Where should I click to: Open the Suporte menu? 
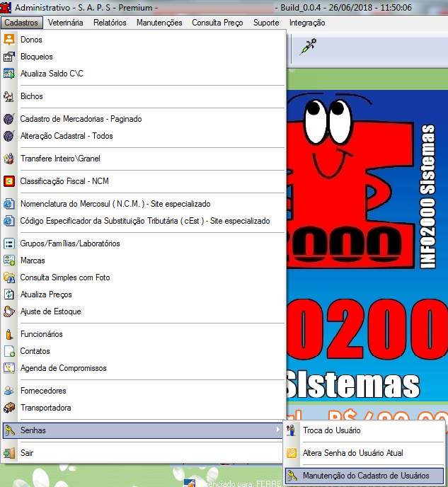pyautogui.click(x=266, y=23)
